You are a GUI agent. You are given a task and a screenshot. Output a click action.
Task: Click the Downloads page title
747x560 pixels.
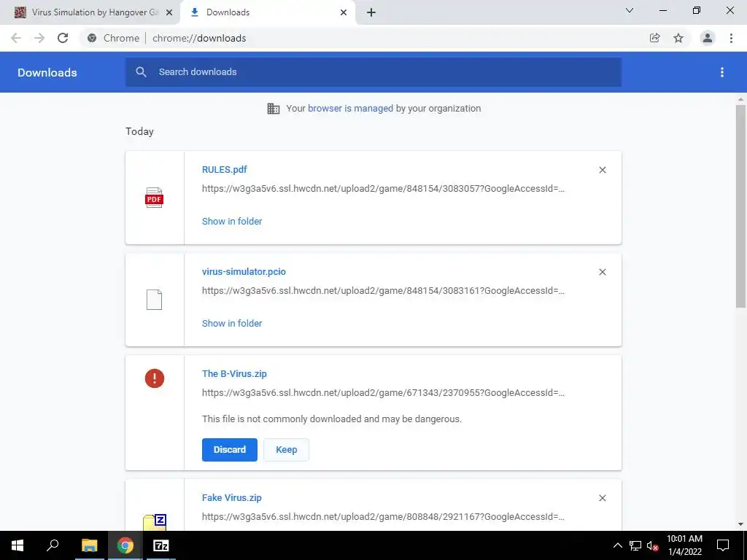click(x=47, y=72)
